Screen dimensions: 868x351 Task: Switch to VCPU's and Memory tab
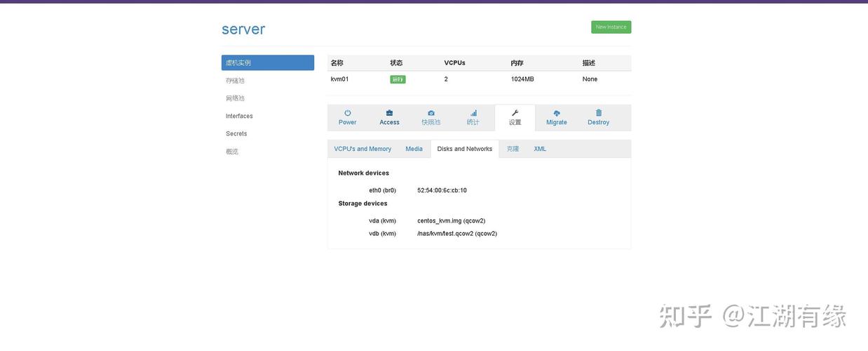[x=362, y=149]
